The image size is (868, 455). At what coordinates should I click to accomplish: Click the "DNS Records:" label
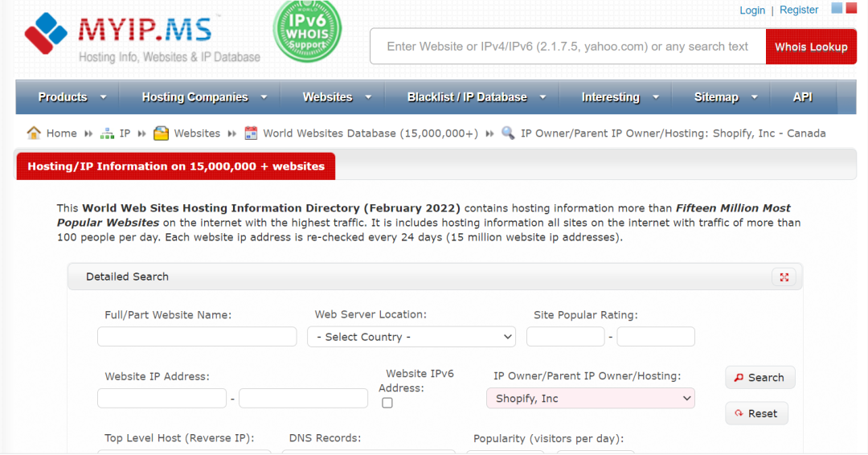(x=325, y=438)
